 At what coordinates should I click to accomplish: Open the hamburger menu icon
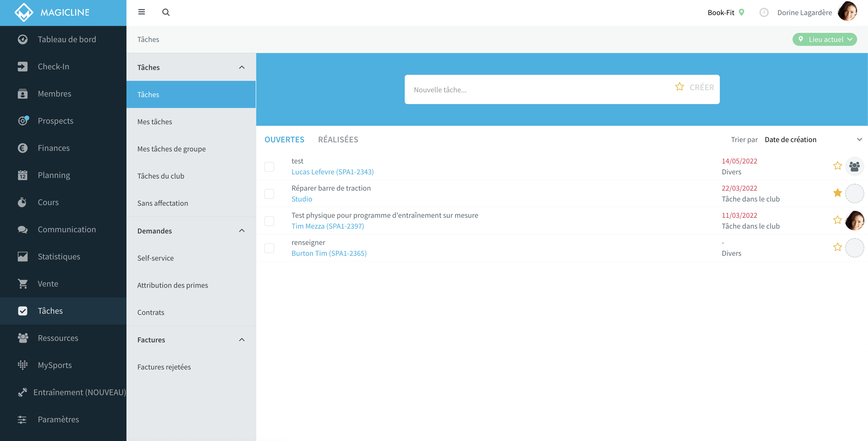142,12
